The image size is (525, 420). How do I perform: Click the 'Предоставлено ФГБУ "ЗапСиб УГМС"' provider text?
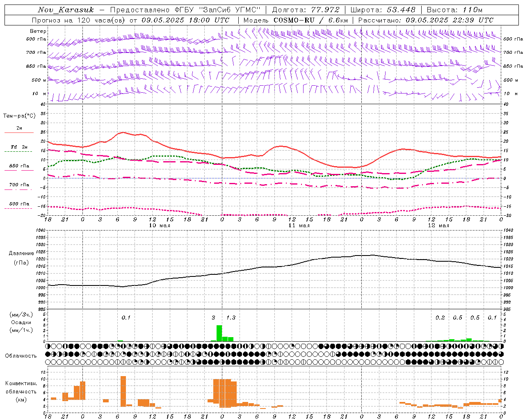[x=185, y=10]
